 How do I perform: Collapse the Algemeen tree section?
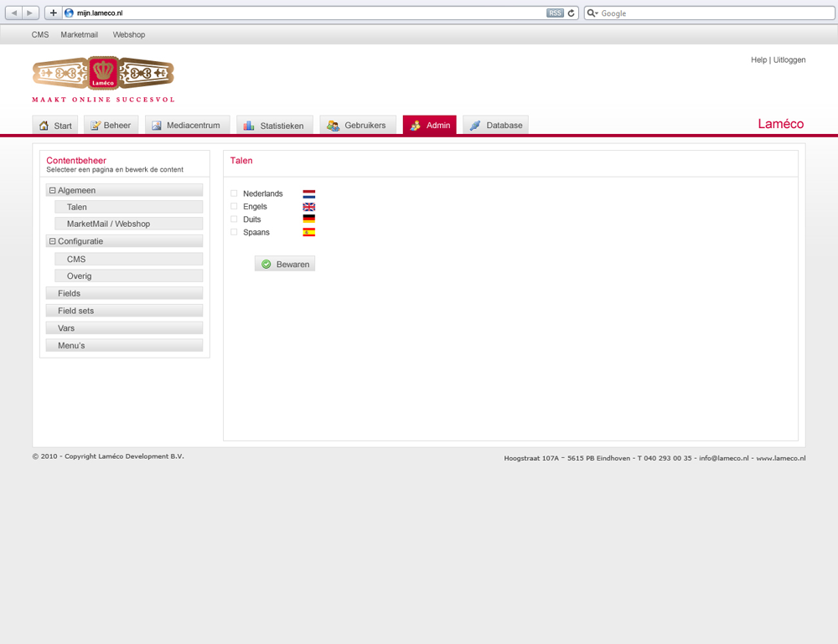click(52, 191)
